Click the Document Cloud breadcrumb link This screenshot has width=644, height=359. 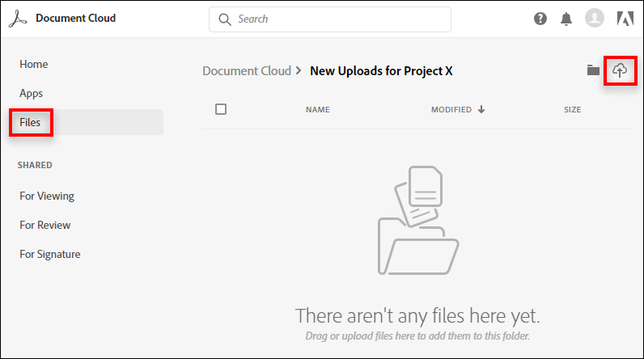click(246, 70)
